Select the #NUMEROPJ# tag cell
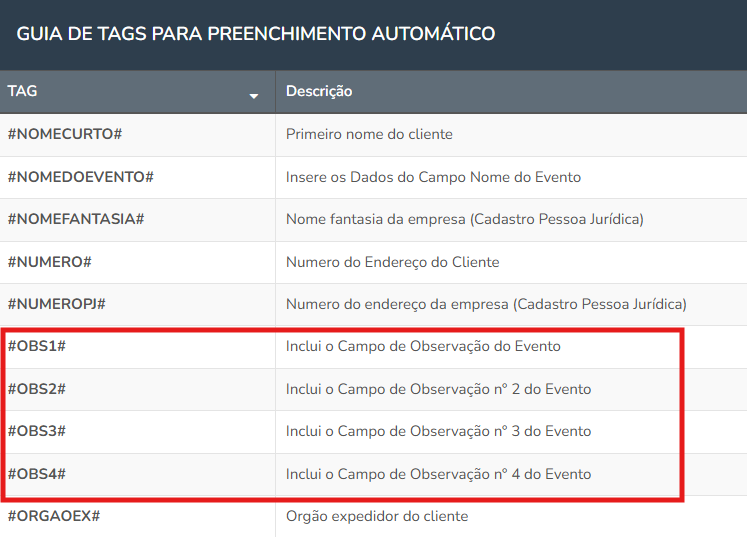The width and height of the screenshot is (747, 537). [x=138, y=304]
